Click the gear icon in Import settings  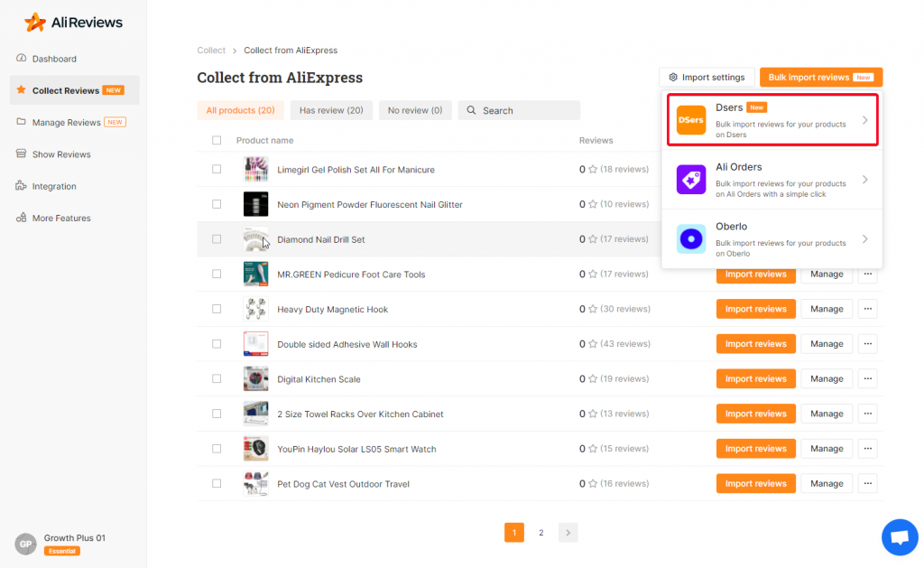673,78
